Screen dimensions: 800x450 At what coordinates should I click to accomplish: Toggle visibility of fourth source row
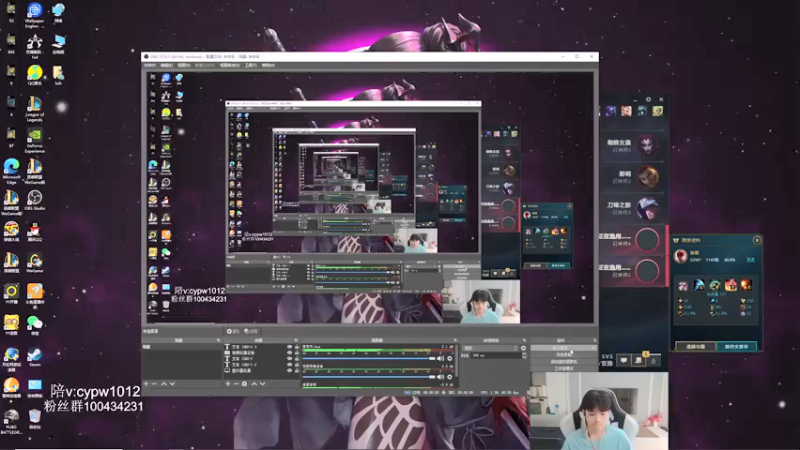[289, 364]
